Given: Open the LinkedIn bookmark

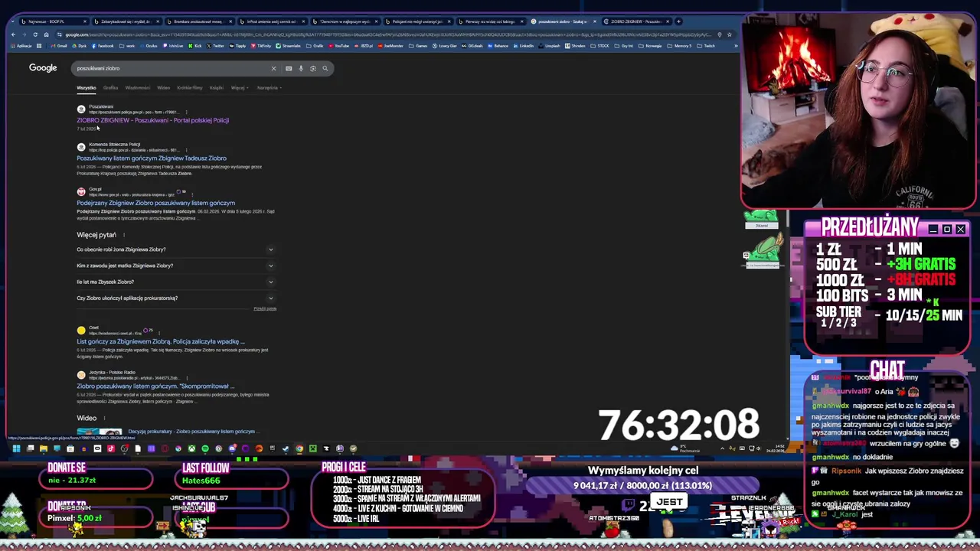Looking at the screenshot, I should click(x=524, y=45).
